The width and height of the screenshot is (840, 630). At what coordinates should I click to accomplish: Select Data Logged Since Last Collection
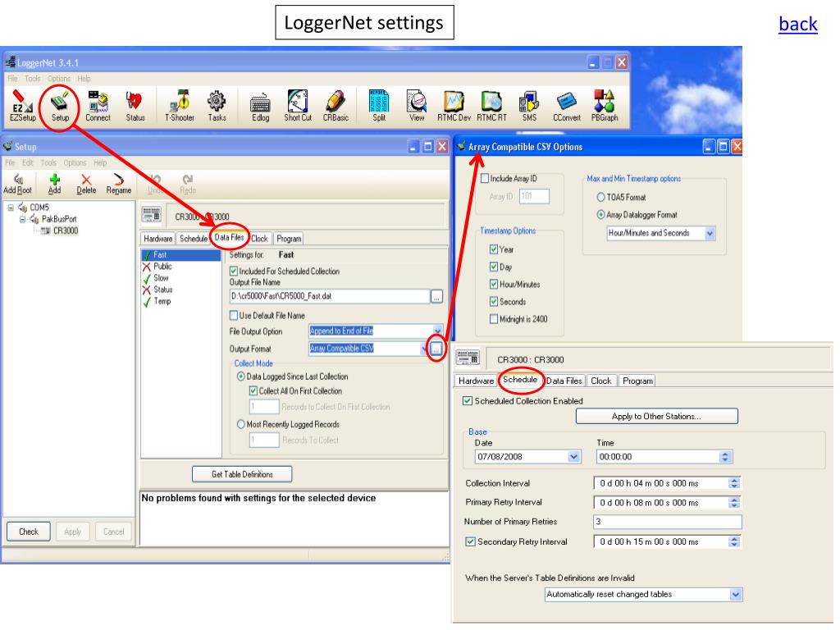click(x=241, y=377)
